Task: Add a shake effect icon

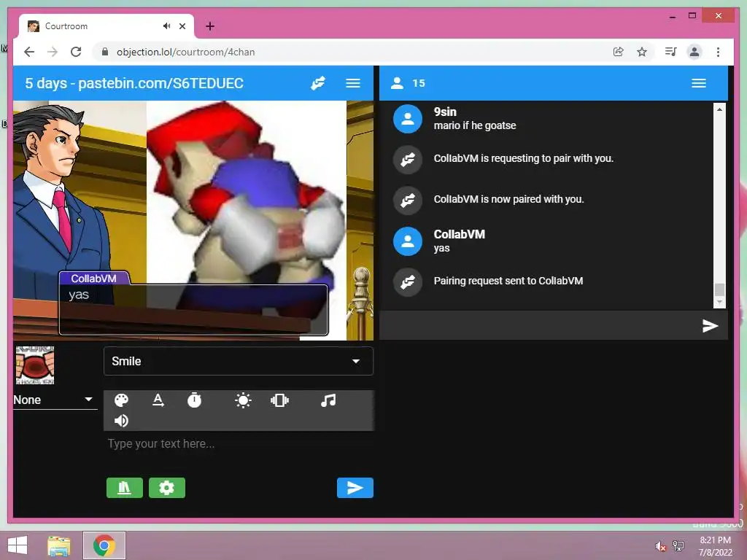Action: point(279,400)
